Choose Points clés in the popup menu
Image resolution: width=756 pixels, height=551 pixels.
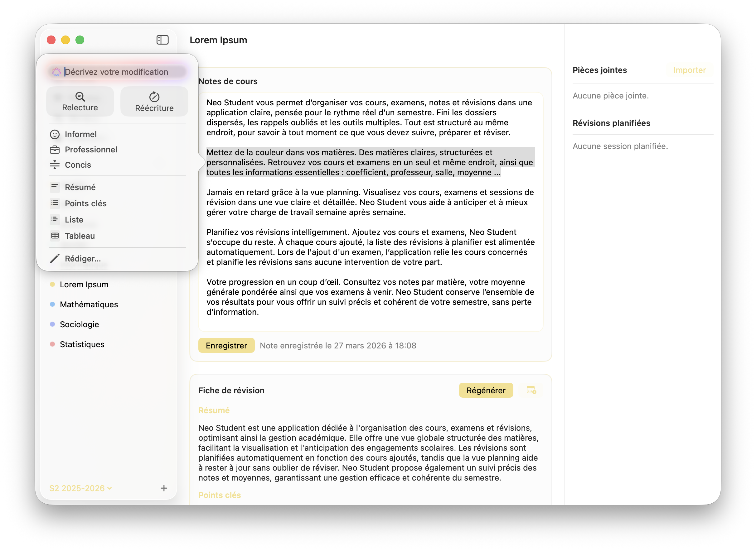click(85, 204)
